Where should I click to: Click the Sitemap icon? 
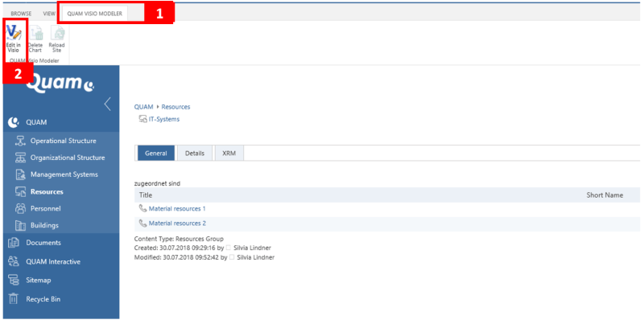[14, 280]
